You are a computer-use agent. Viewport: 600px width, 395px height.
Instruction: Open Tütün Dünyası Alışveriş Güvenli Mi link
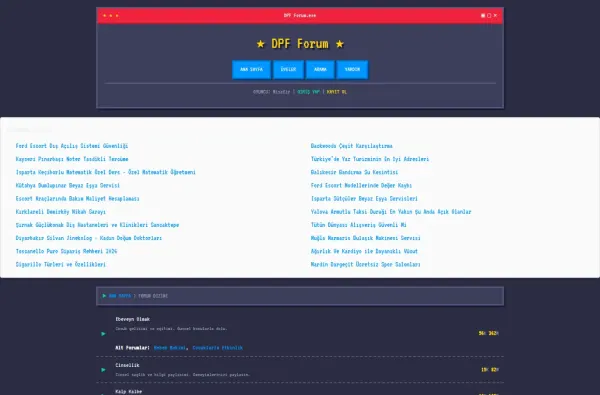point(359,225)
